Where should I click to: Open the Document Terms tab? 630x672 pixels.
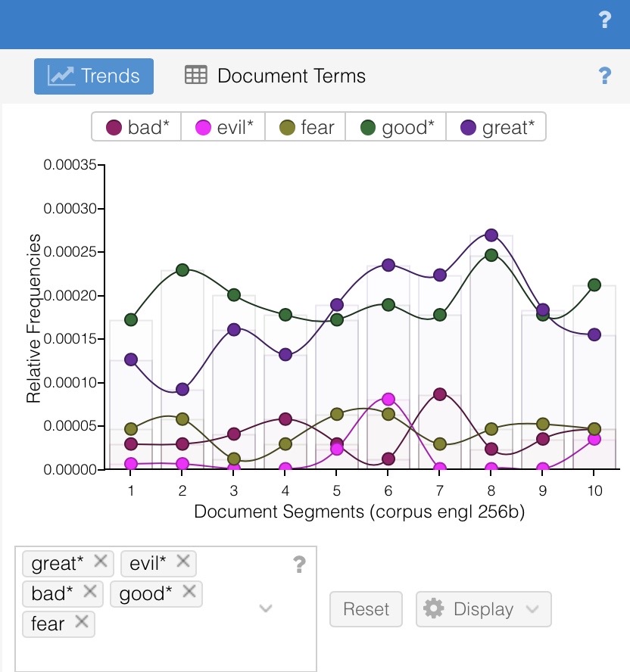coord(276,76)
